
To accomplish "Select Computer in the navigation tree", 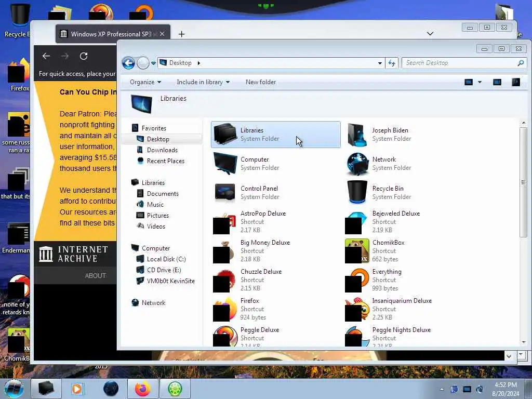I will 156,248.
